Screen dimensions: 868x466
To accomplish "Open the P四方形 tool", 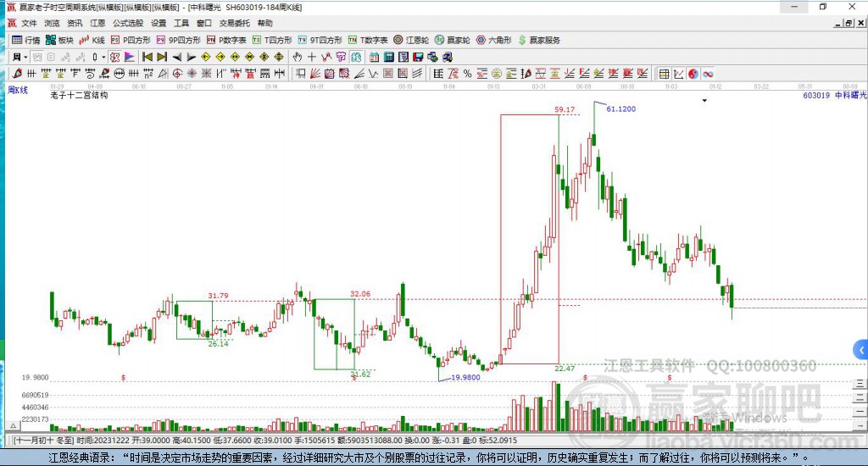I will [x=131, y=40].
